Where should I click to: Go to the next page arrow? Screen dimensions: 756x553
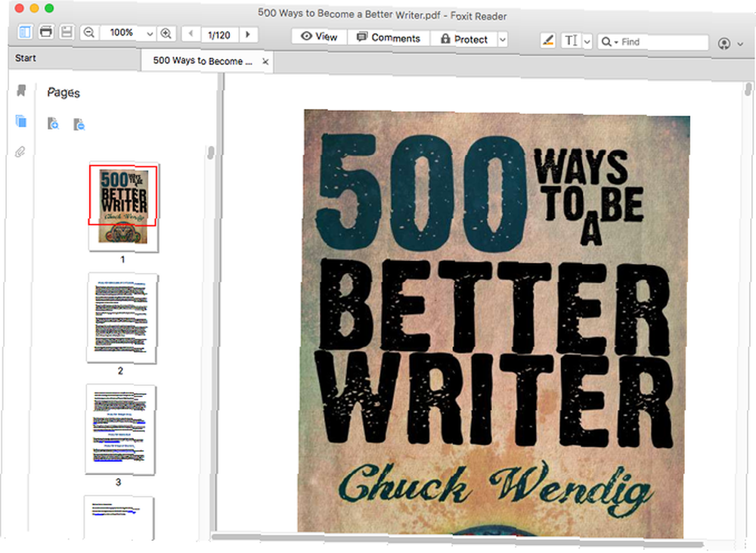coord(248,35)
